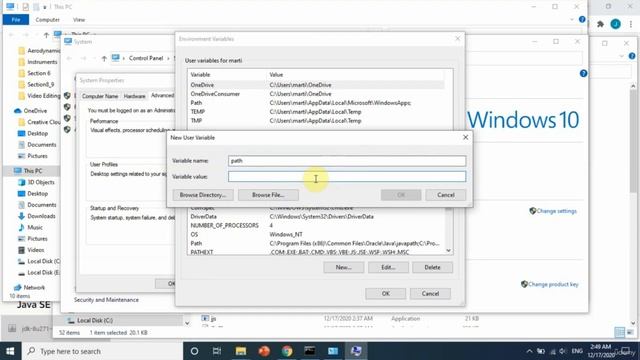Open Change product key link
The image size is (640, 360).
[553, 284]
